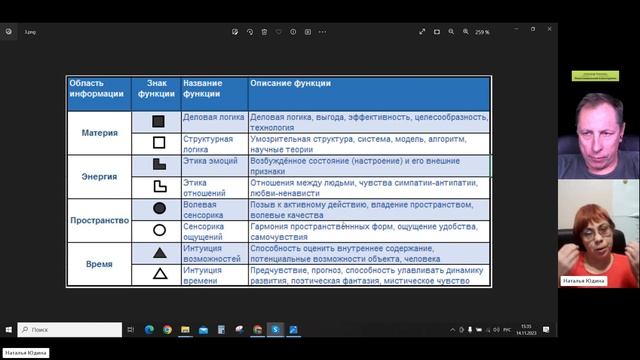640x360 pixels.
Task: Click the Сенсорика ощущений cell
Action: click(214, 231)
